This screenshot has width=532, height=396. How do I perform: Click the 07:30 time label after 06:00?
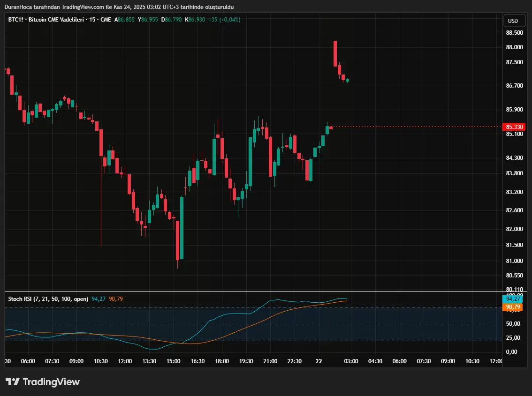[52, 361]
